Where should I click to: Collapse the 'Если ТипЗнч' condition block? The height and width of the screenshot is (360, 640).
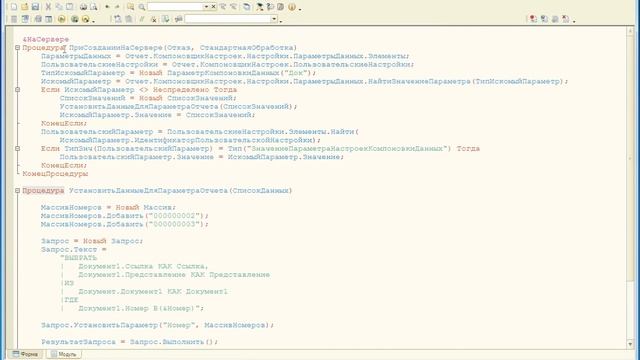tap(17, 149)
